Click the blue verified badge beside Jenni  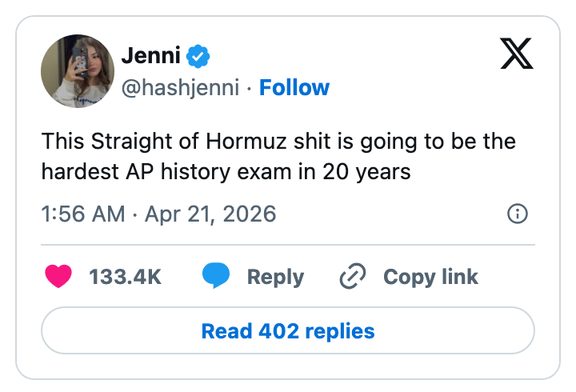pos(198,56)
